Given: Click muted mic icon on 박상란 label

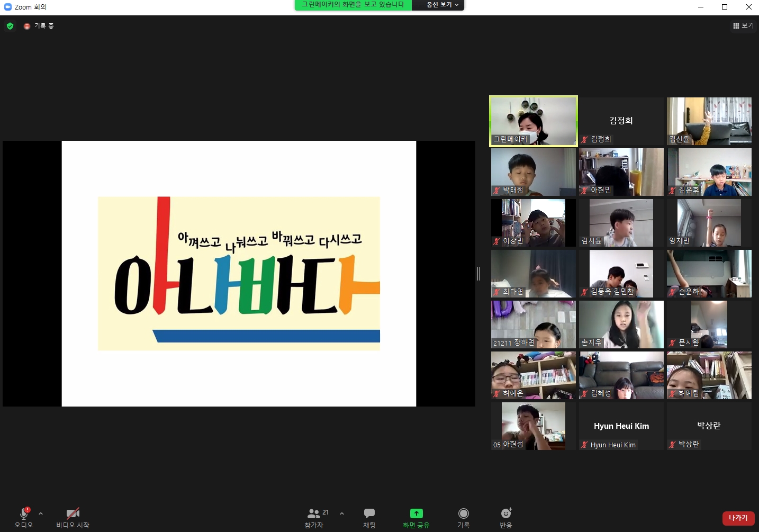Looking at the screenshot, I should click(673, 444).
